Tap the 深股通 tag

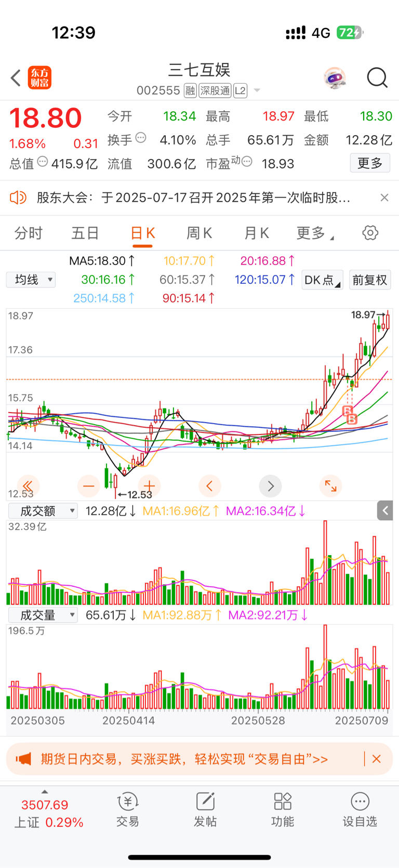coord(215,91)
